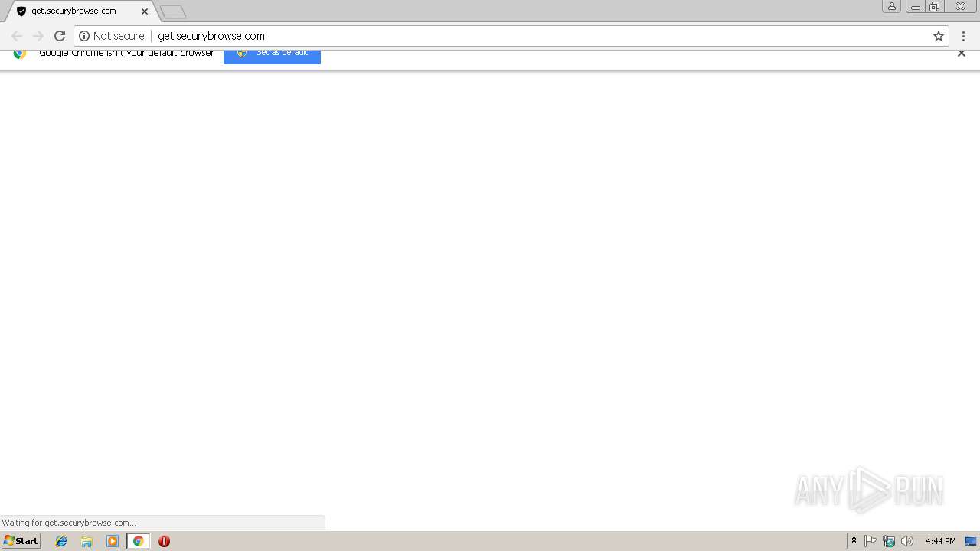Viewport: 980px width, 551px height.
Task: Click the browser forward arrow
Action: (x=38, y=36)
